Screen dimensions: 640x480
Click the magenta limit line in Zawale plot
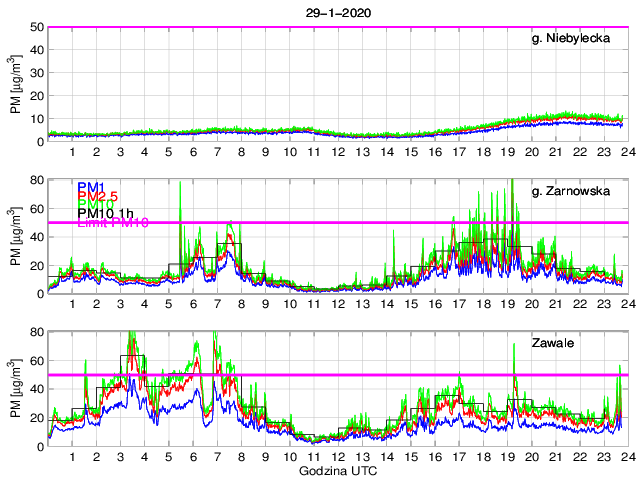point(400,375)
